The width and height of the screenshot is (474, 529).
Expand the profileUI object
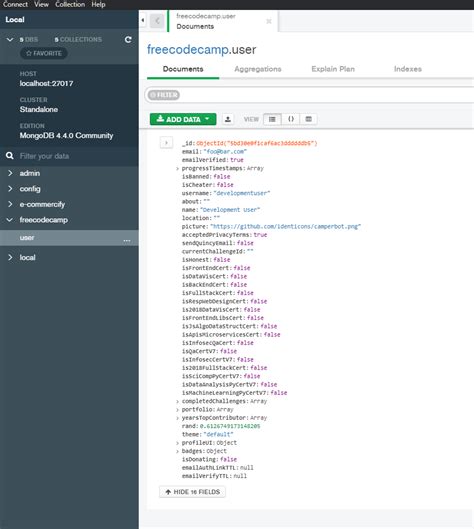(177, 443)
